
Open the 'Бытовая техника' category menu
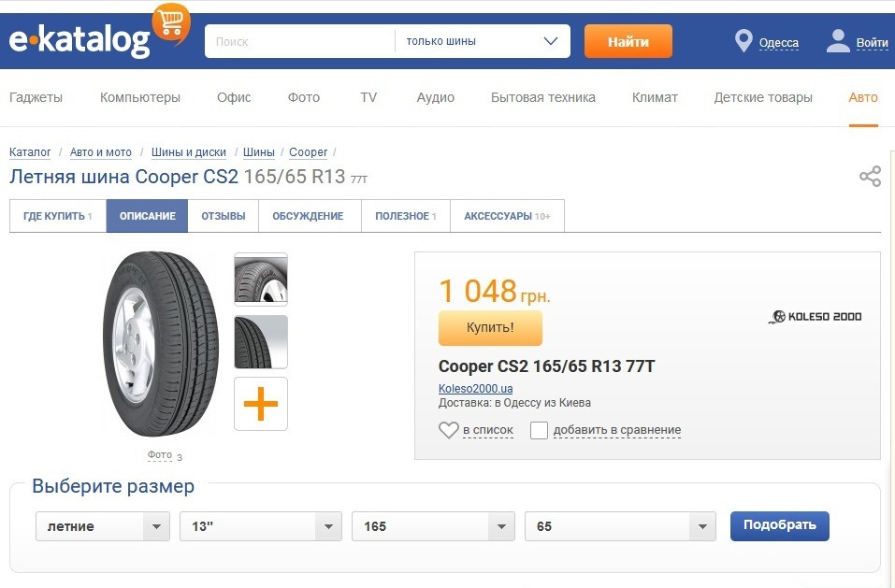542,97
